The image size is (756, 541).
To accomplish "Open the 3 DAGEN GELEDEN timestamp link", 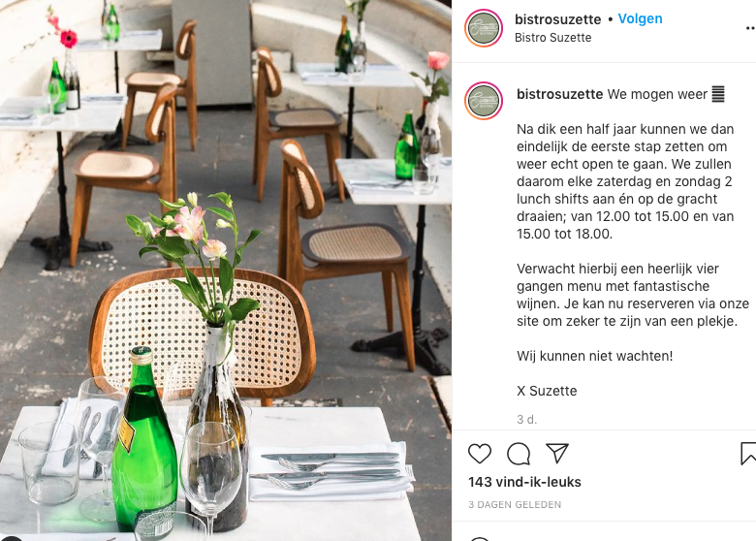I will click(x=515, y=505).
